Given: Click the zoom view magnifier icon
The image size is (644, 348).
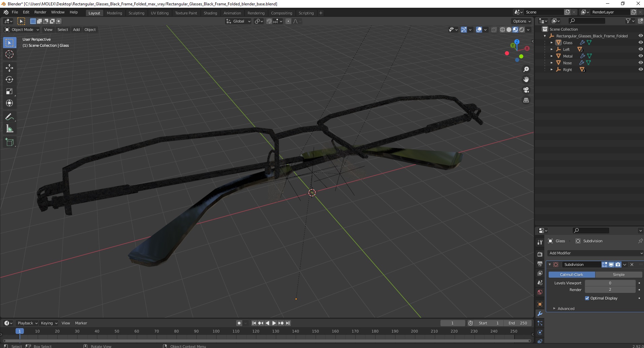Looking at the screenshot, I should (526, 69).
